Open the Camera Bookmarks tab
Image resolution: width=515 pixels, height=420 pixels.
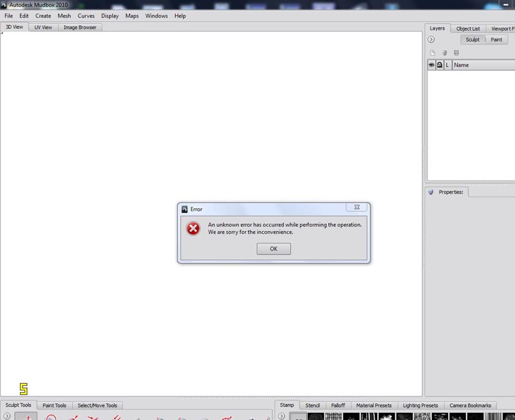[x=470, y=405]
